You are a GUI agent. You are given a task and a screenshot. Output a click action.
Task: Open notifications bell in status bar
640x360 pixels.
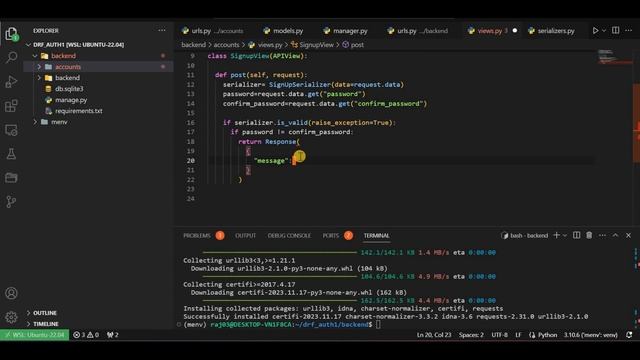point(629,335)
